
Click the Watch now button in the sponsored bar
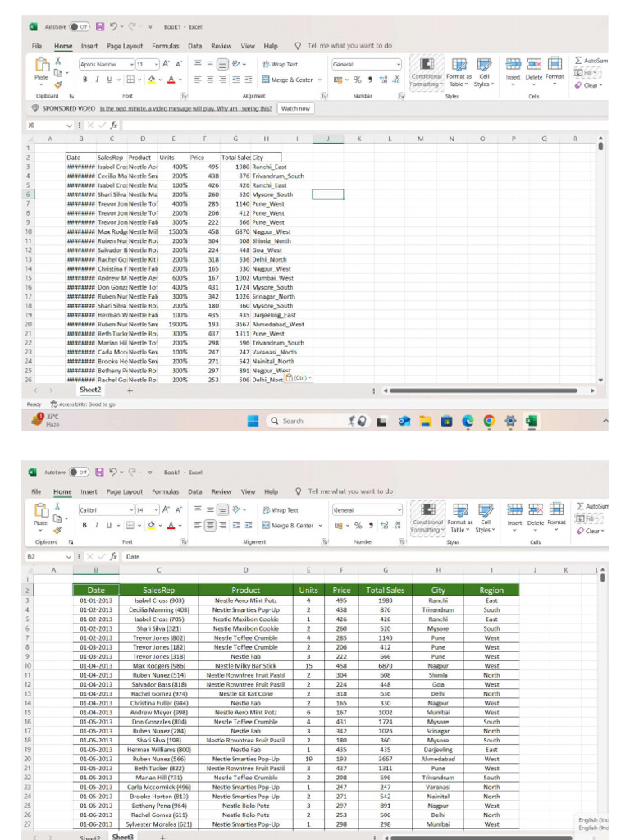pos(295,108)
